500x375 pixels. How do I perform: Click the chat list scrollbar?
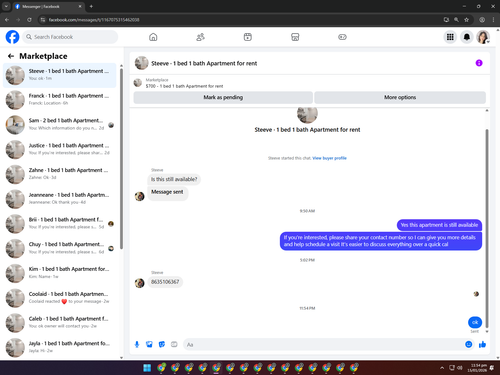click(x=121, y=158)
